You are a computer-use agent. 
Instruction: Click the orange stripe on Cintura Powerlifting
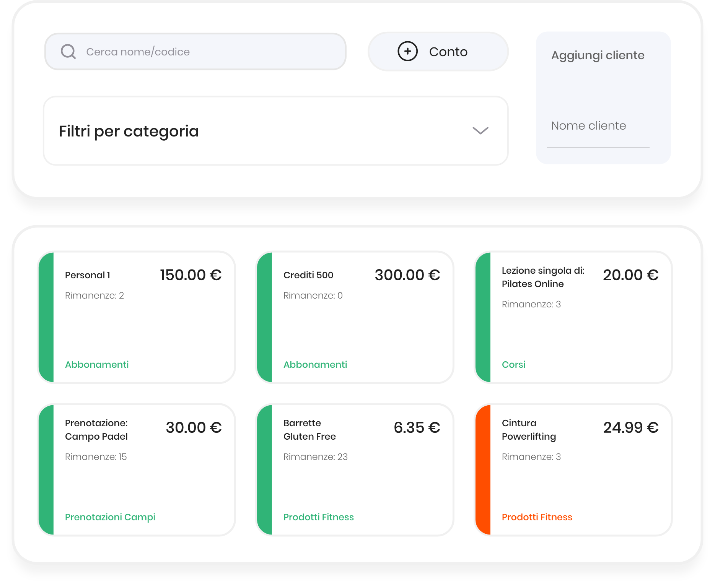click(x=483, y=470)
